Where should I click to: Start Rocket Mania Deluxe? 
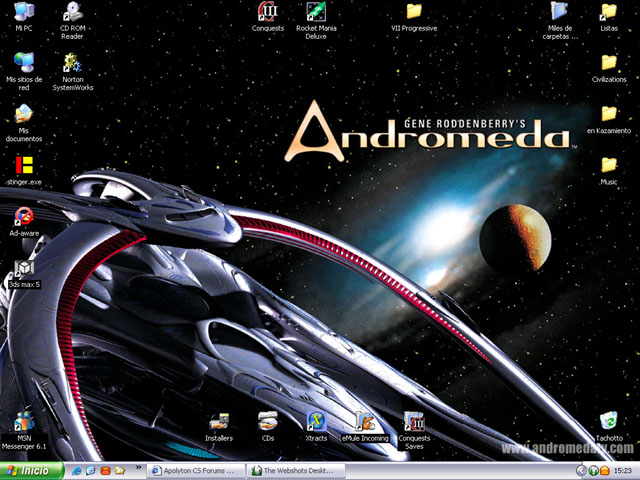(x=316, y=13)
